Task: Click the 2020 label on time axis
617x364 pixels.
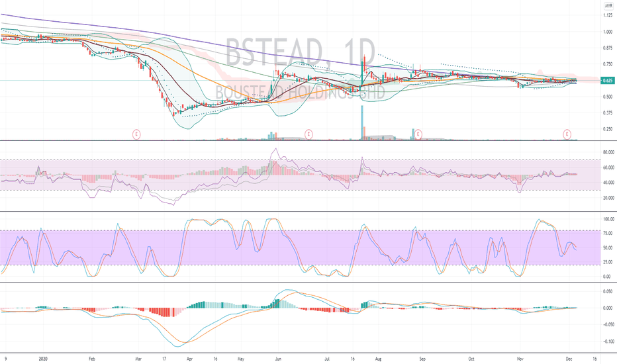Action: (x=43, y=359)
